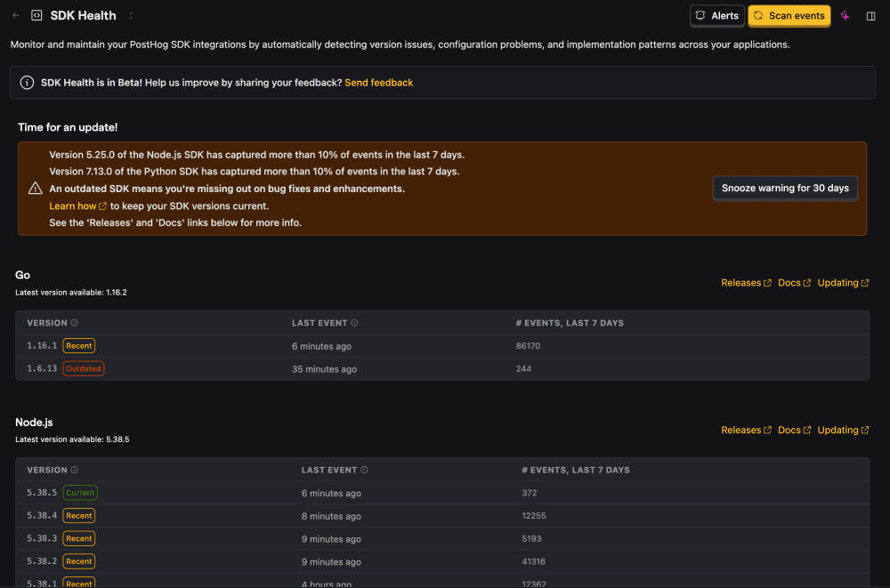This screenshot has height=588, width=890.
Task: Open the Alerts button
Action: 716,15
